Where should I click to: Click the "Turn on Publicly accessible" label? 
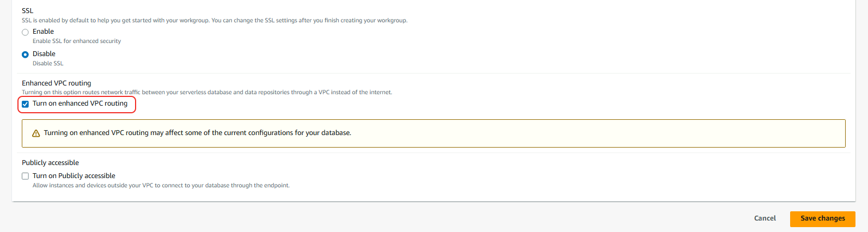click(x=74, y=176)
